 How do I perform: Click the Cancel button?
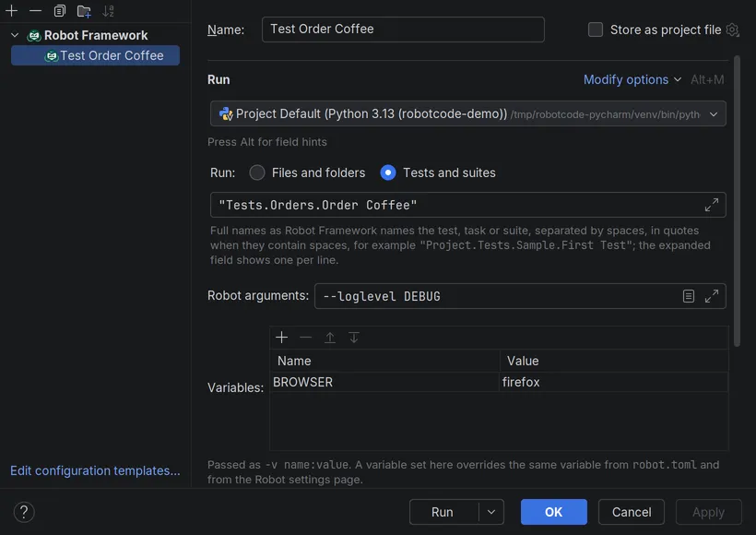tap(632, 512)
